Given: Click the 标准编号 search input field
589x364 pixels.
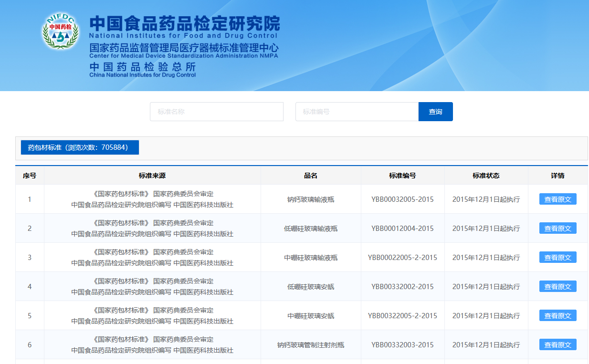Looking at the screenshot, I should [357, 112].
